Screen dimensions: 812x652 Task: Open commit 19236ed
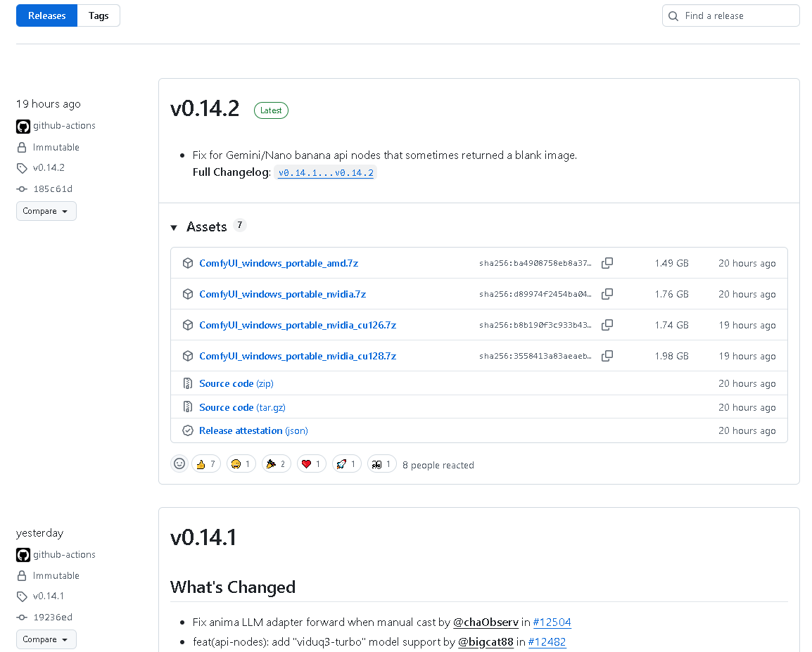53,618
